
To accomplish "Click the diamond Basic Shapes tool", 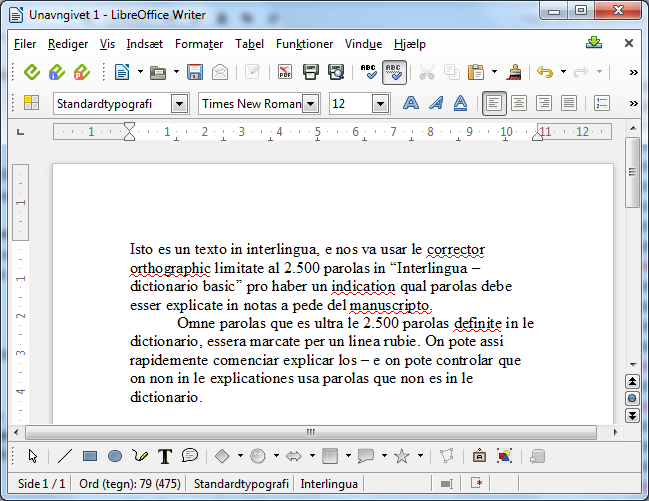I will point(222,456).
